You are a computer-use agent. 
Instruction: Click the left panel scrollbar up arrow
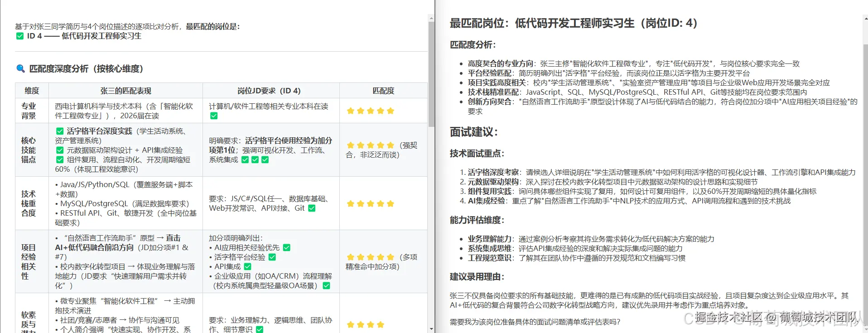pos(431,18)
